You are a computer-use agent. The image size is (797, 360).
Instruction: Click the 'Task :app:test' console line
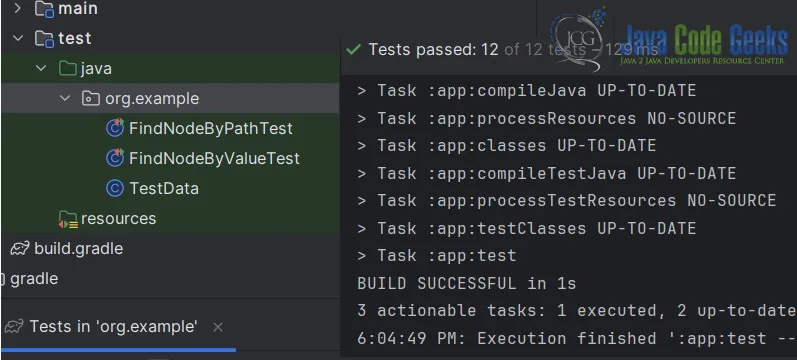437,255
